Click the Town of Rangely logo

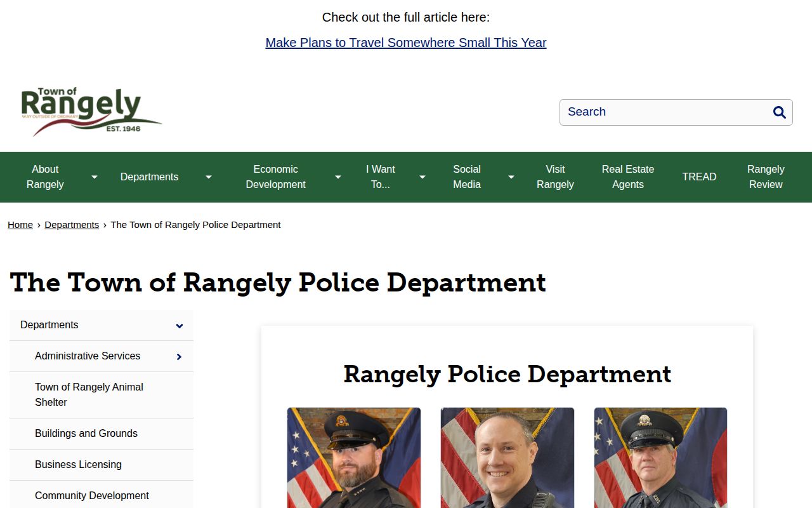(x=91, y=112)
